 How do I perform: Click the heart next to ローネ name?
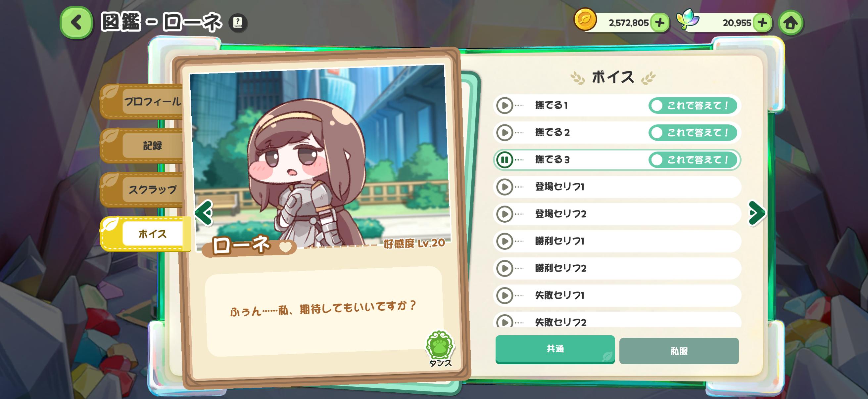(285, 247)
